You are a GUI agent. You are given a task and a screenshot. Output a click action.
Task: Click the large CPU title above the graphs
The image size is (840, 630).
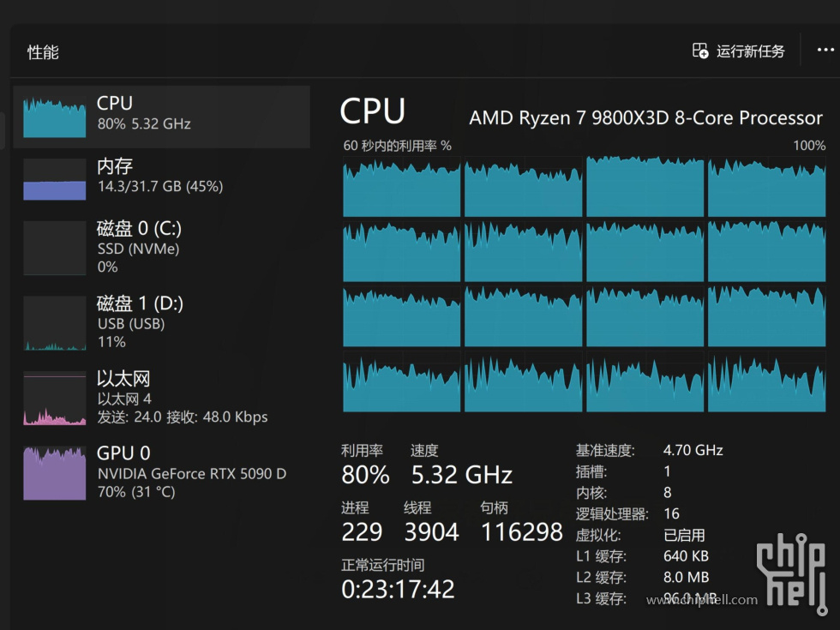[x=373, y=111]
